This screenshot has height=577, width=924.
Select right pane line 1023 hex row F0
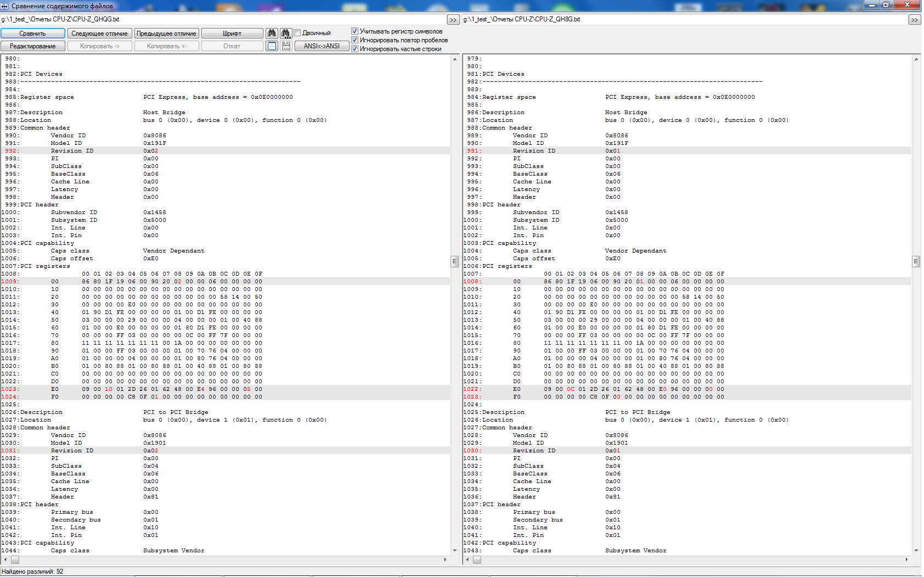688,397
